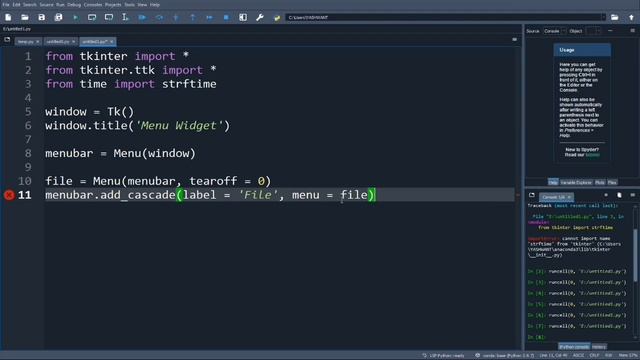This screenshot has height=360, width=640.
Task: Click the Stop debugging square icon
Action: coord(226,18)
